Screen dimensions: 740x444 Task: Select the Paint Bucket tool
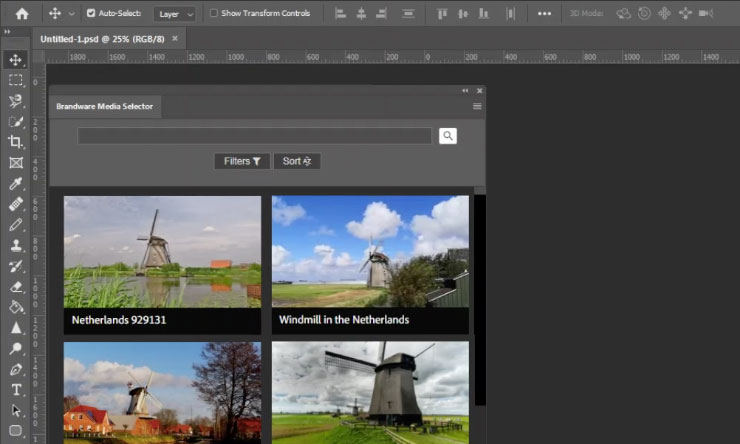[x=16, y=307]
